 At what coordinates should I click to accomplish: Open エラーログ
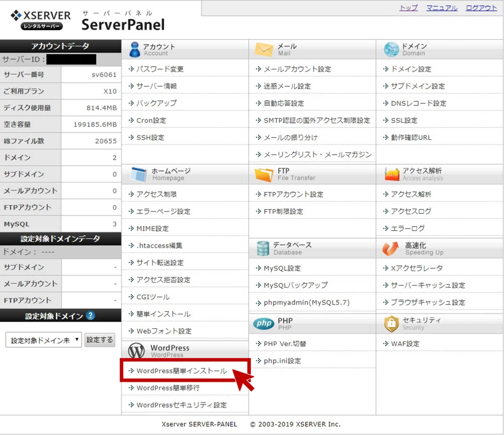pyautogui.click(x=408, y=229)
